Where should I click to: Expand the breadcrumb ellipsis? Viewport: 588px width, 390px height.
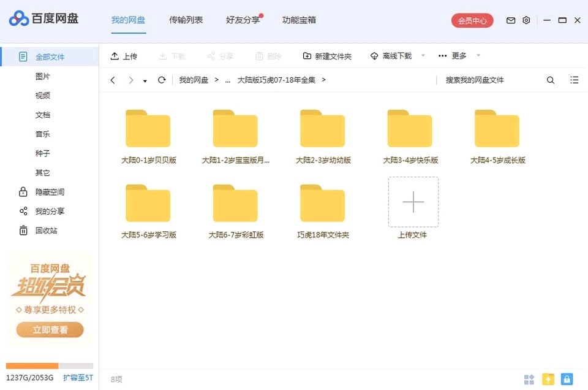pos(228,80)
